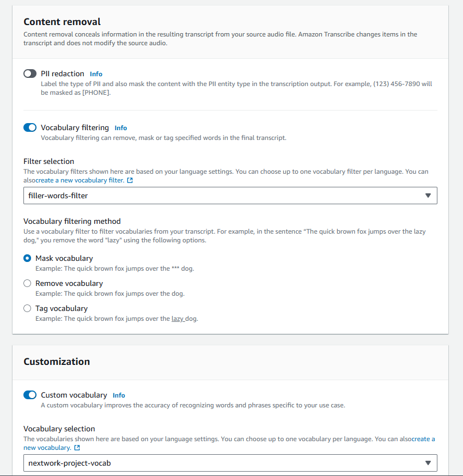Choose the Remove vocabulary radio option

[x=27, y=284]
